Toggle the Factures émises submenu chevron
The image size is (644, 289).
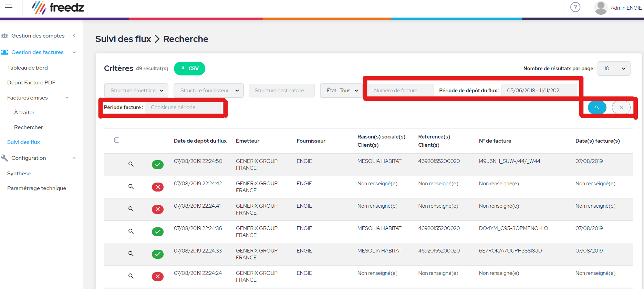pyautogui.click(x=67, y=98)
